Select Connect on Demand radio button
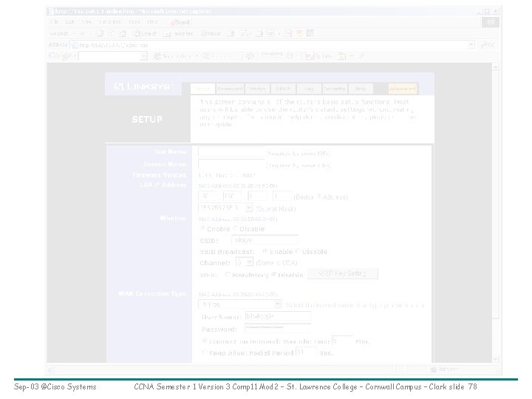Viewport: 532px width, 399px height. pyautogui.click(x=205, y=341)
